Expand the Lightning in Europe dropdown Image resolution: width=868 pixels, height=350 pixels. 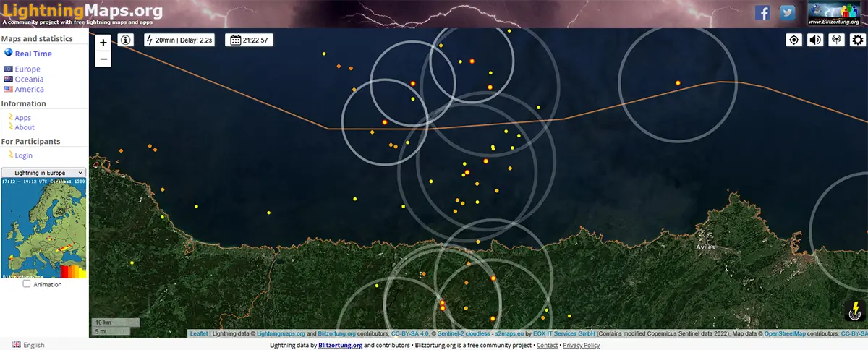coord(43,173)
